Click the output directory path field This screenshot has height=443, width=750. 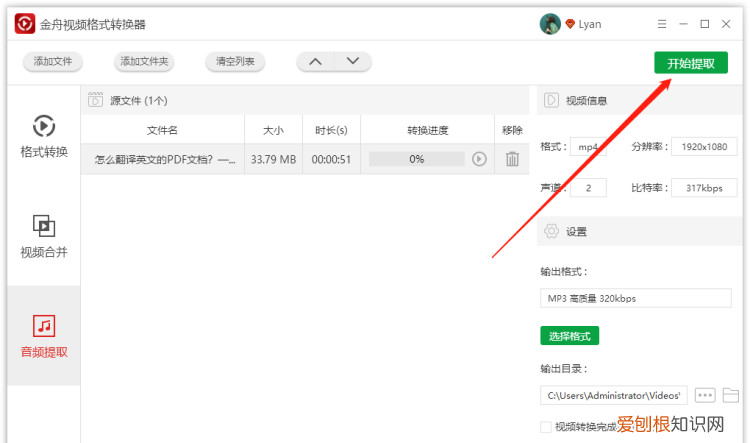coord(614,395)
